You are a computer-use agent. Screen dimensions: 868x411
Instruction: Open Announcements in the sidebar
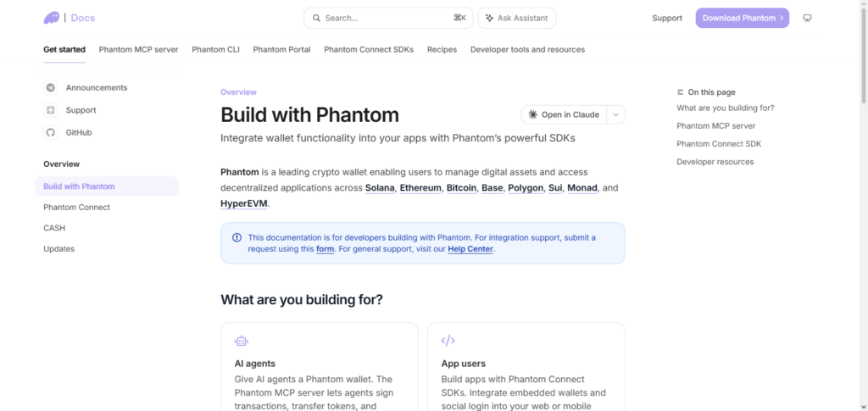97,87
